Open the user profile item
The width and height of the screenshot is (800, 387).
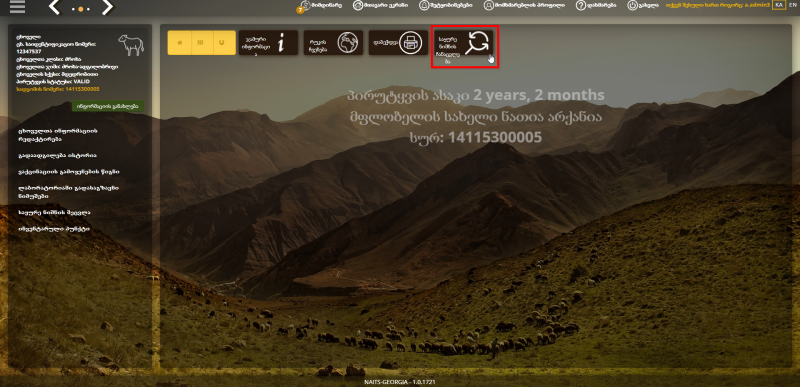524,6
